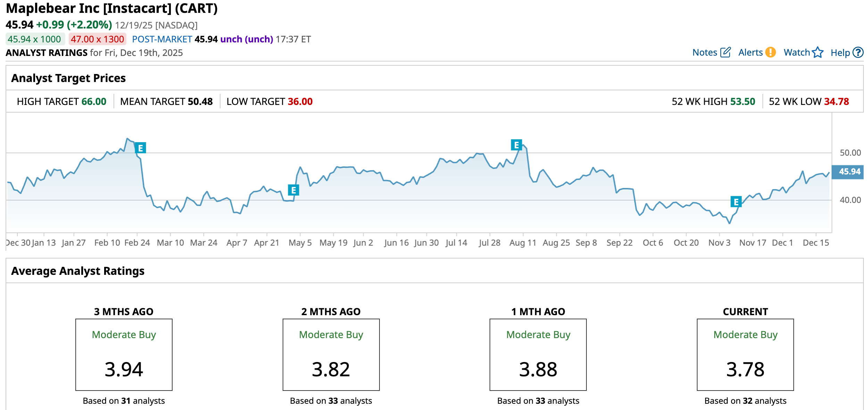868x410 pixels.
Task: Click the May earnings E marker
Action: [293, 190]
